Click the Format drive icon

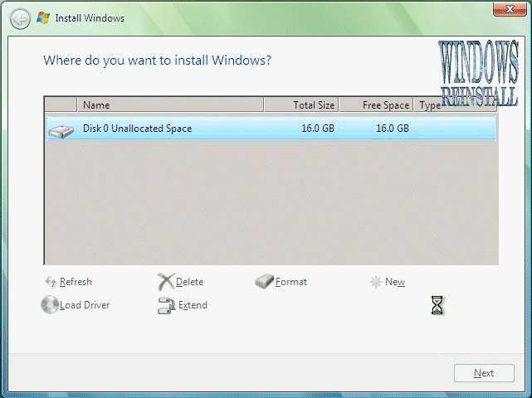264,282
